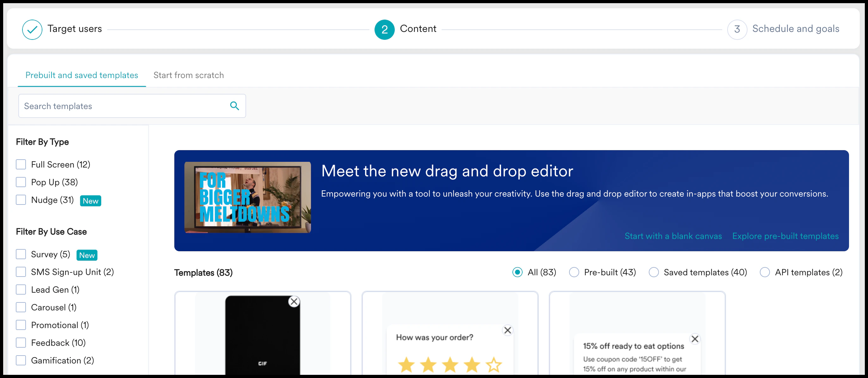Click the Search templates input field
This screenshot has width=868, height=378.
(x=125, y=106)
